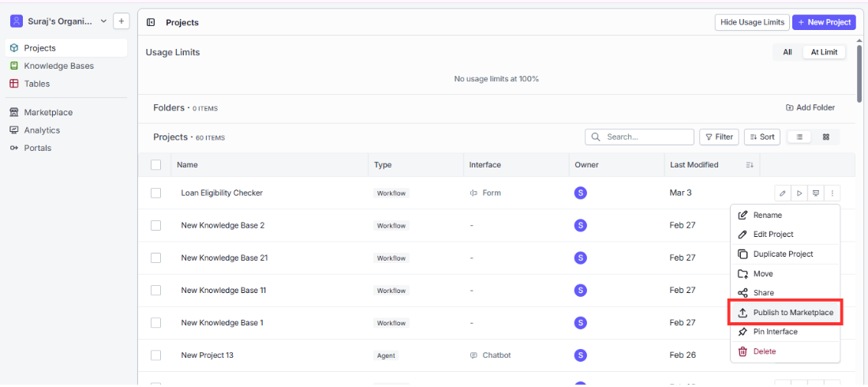
Task: Click the New Project button
Action: [x=824, y=22]
